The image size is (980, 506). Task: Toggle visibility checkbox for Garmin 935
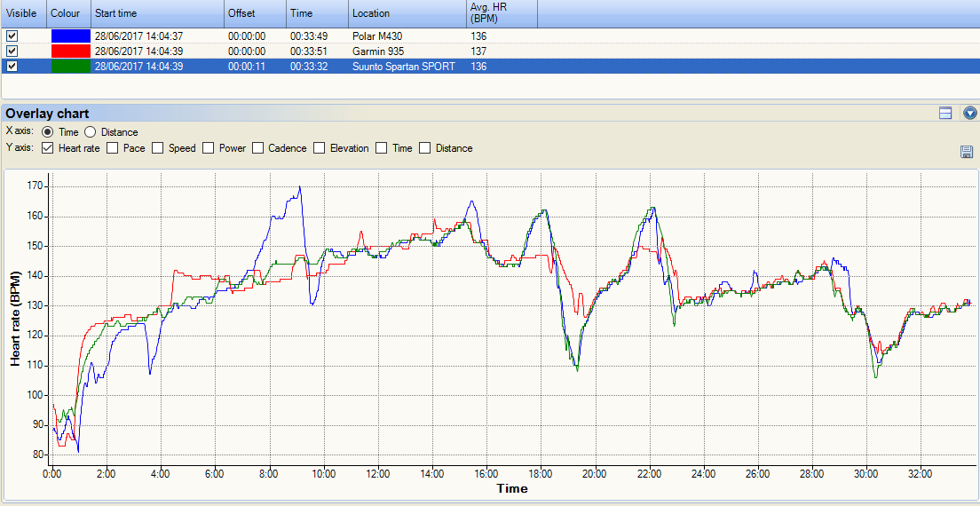click(x=12, y=51)
